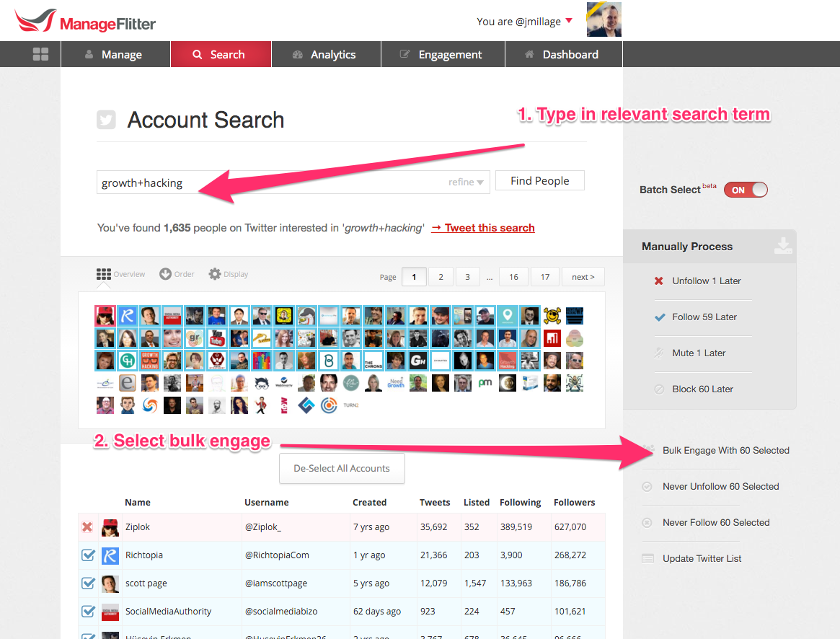The image size is (840, 639).
Task: Select the skull-and-crossbones avatar in grid
Action: 552,316
